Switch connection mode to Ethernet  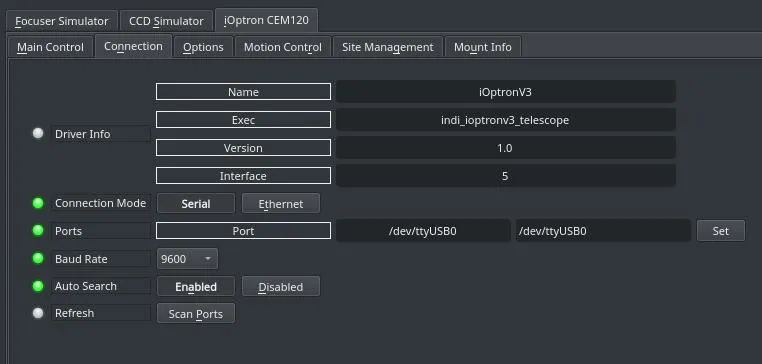tap(281, 204)
